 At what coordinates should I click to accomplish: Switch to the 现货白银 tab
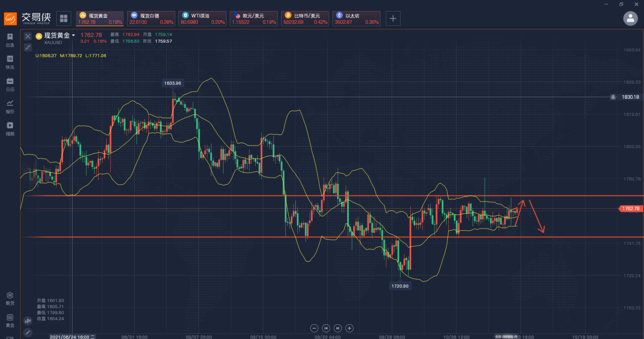151,19
